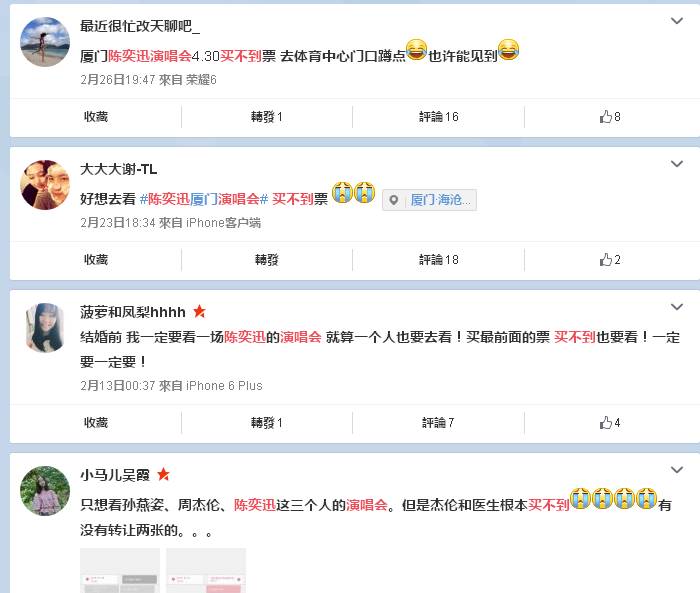Click 轉發 on the 大大大谢-TL post
This screenshot has width=700, height=593.
coord(267,260)
